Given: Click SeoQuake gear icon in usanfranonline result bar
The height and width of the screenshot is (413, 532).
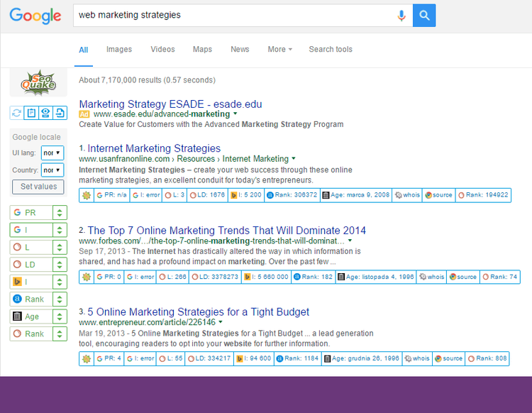Looking at the screenshot, I should [x=87, y=195].
